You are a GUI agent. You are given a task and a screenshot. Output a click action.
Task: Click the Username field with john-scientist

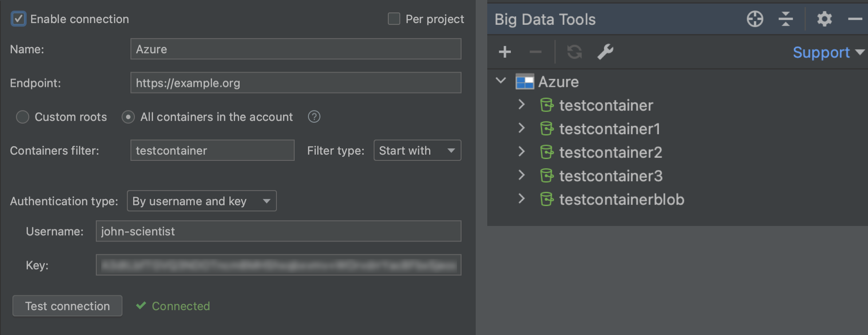click(278, 231)
